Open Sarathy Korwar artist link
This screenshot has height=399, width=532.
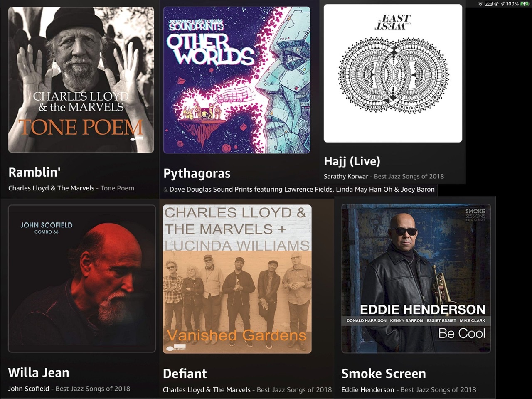click(346, 176)
